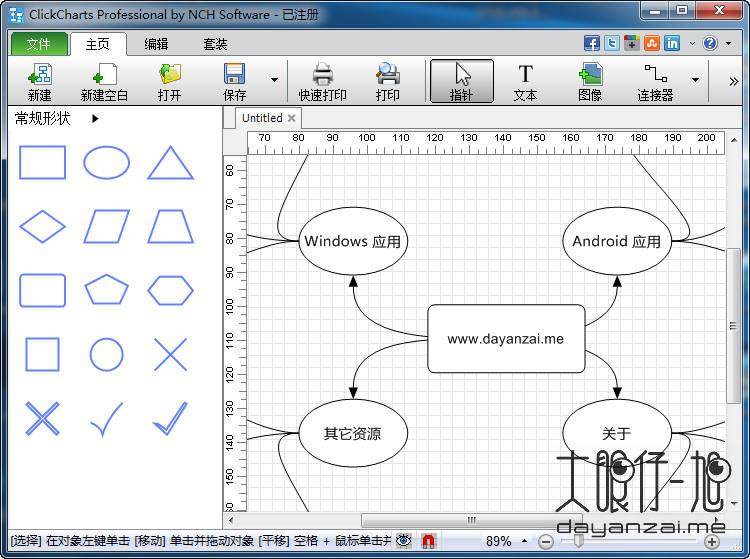
Task: Switch to the 主页 home tab
Action: click(98, 44)
